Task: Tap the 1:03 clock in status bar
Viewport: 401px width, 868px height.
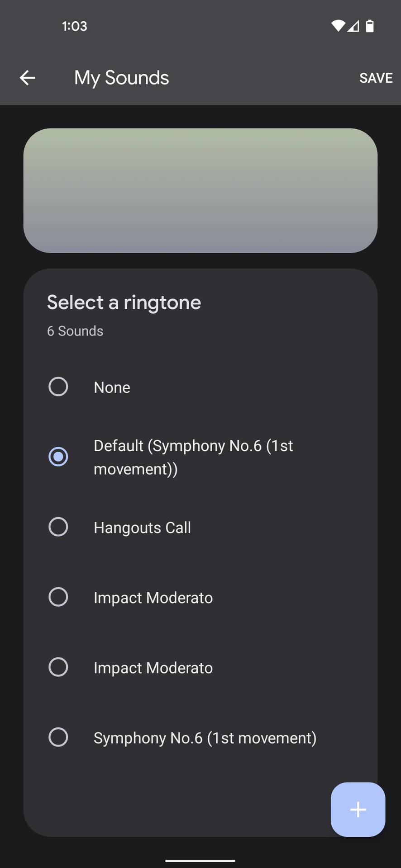Action: [x=75, y=26]
